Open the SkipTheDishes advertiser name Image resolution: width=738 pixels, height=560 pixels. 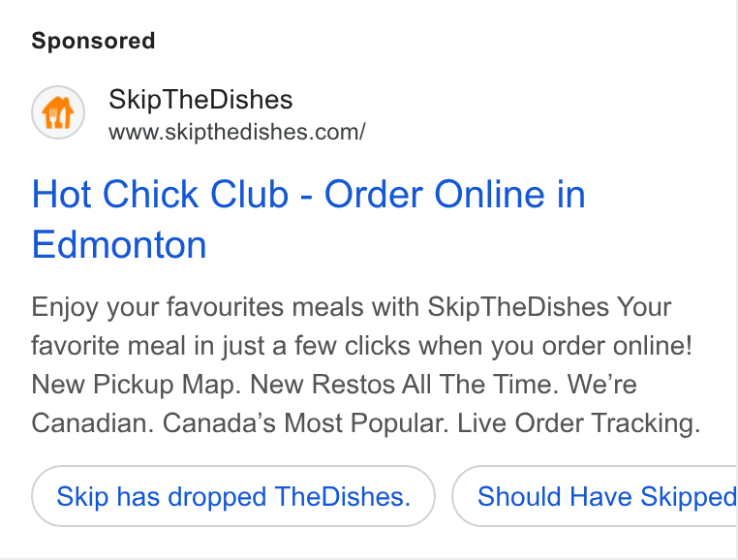[x=200, y=100]
